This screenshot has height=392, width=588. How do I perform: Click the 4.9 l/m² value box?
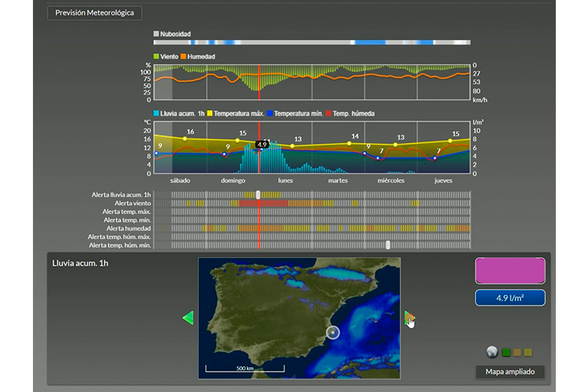510,298
